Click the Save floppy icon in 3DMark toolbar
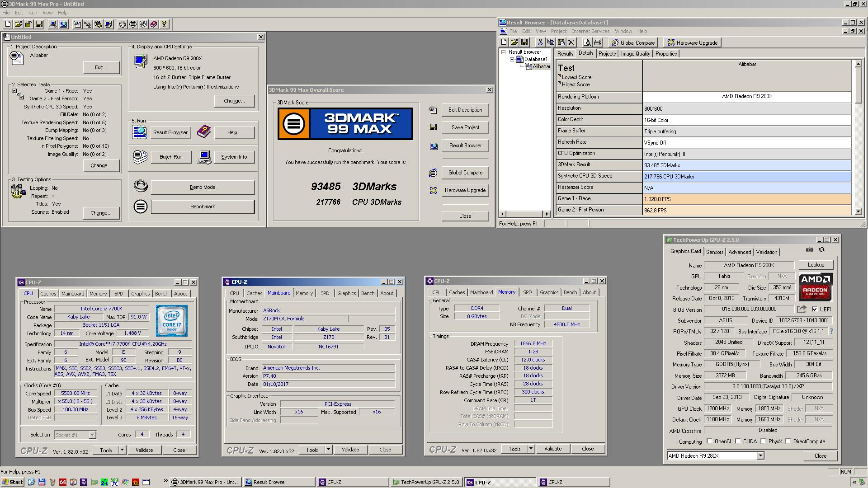This screenshot has width=868, height=488. [39, 24]
